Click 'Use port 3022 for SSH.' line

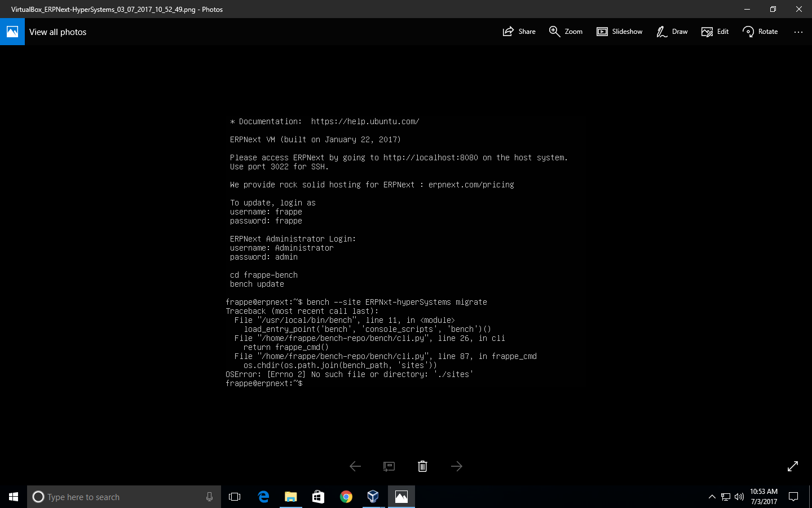point(280,167)
